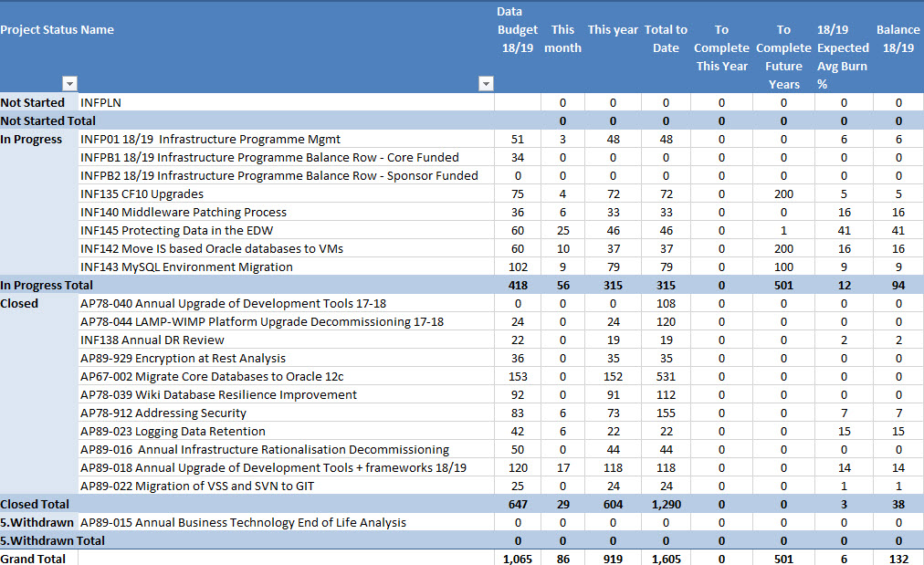Select INF142 Move IS based Oracle databases

pos(212,248)
